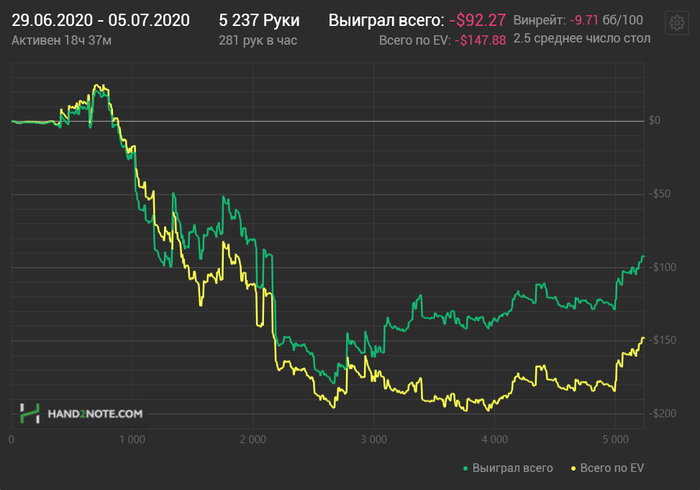Screen dimensions: 700x490
Task: Click the '4 000' x-axis label
Action: (494, 440)
